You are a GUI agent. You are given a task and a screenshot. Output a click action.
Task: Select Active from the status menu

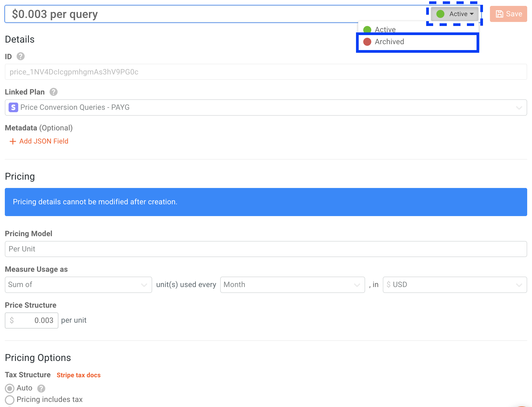pyautogui.click(x=385, y=29)
